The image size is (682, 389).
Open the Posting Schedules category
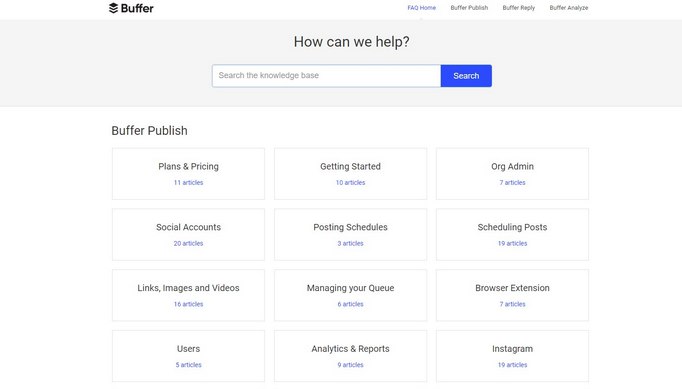click(x=350, y=235)
